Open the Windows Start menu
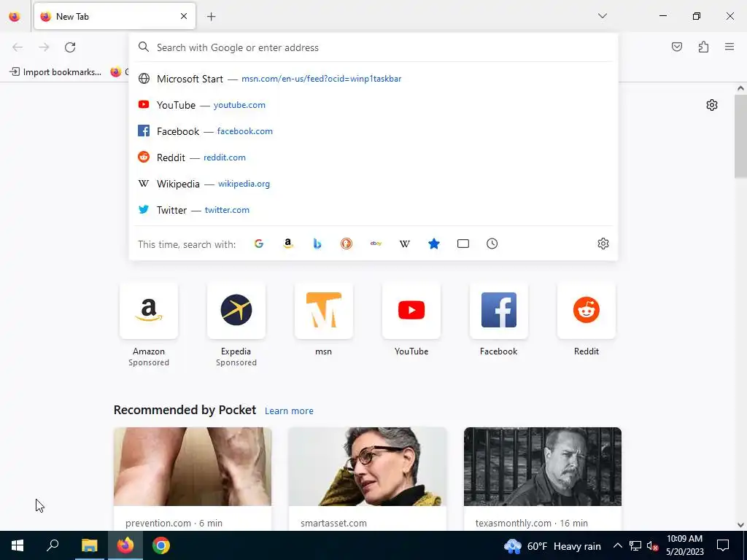747x560 pixels. point(18,545)
